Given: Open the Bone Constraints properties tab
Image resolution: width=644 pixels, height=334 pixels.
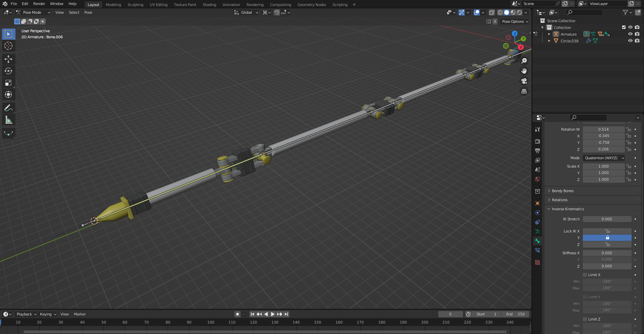Looking at the screenshot, I should (538, 250).
